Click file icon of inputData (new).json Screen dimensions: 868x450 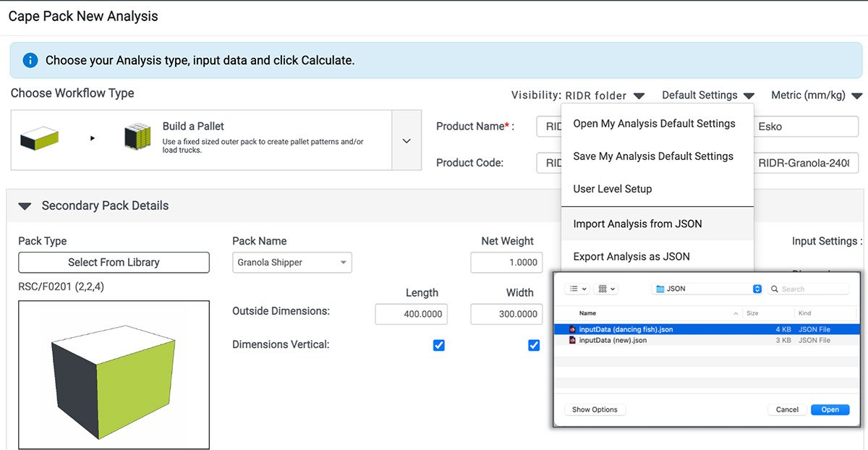pos(572,340)
